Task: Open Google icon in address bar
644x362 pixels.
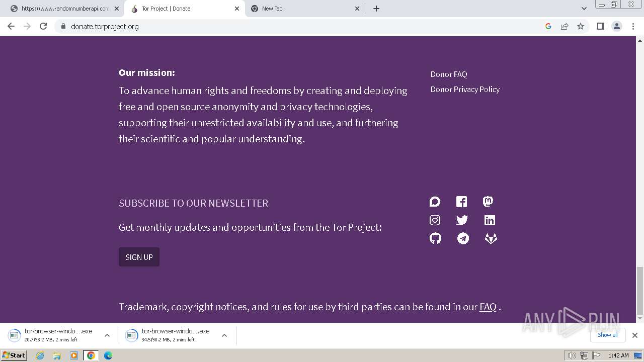Action: tap(548, 26)
